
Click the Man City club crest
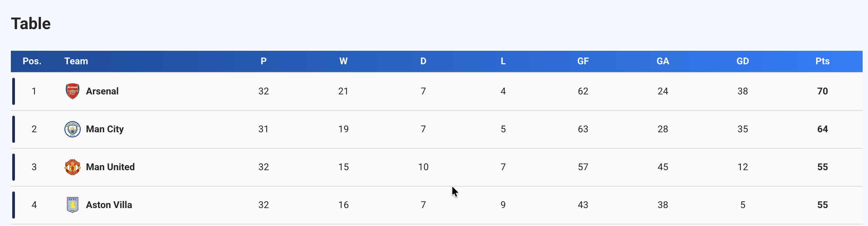[x=72, y=129]
